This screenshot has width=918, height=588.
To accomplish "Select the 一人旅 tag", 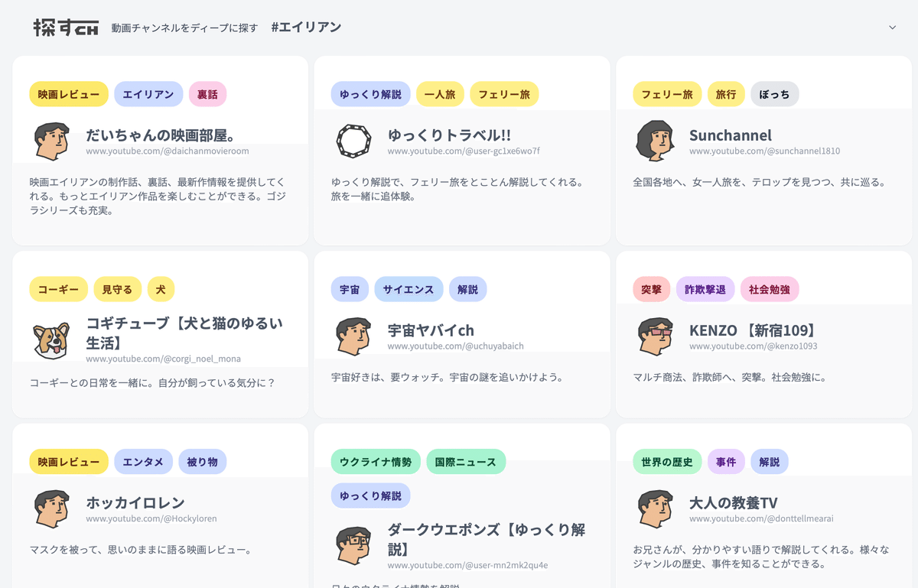I will (440, 94).
